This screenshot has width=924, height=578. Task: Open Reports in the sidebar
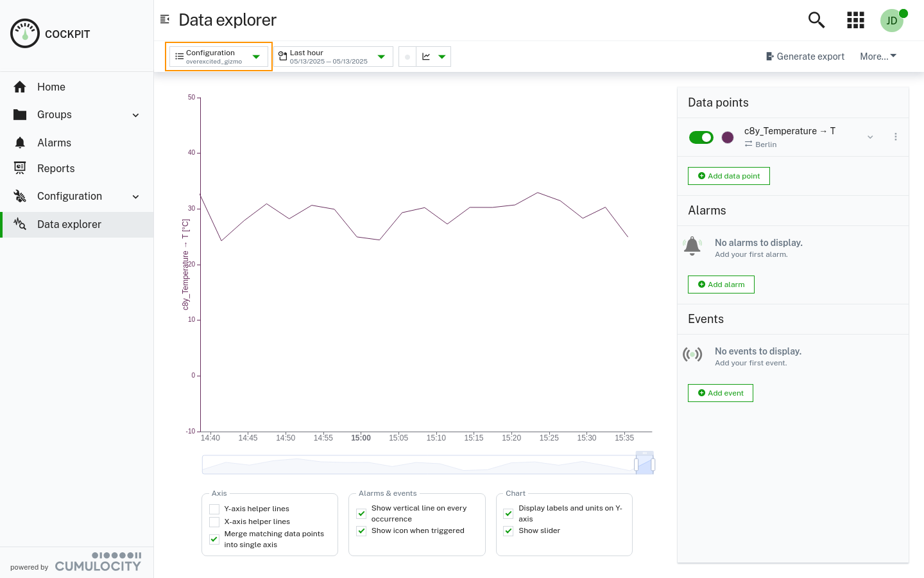point(77,168)
